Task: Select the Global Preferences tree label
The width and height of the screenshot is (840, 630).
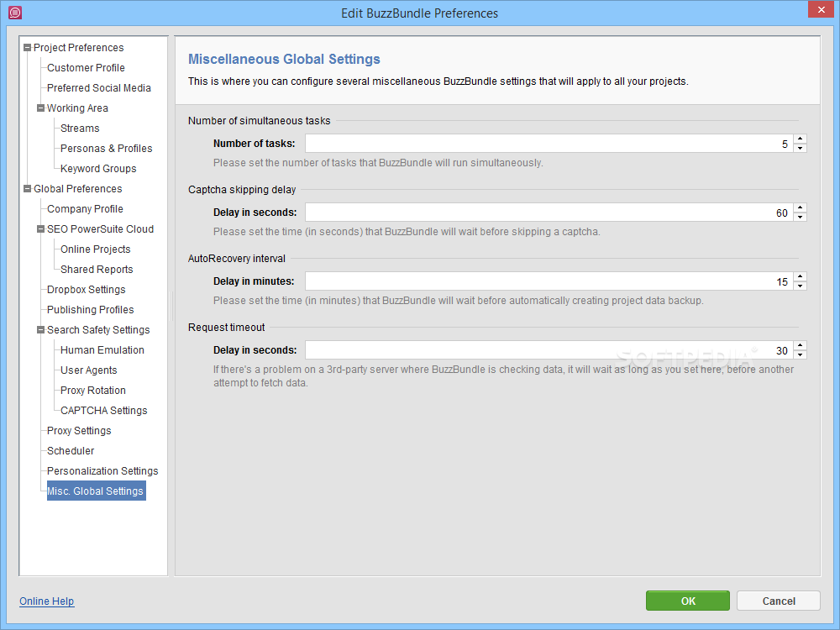Action: click(78, 188)
